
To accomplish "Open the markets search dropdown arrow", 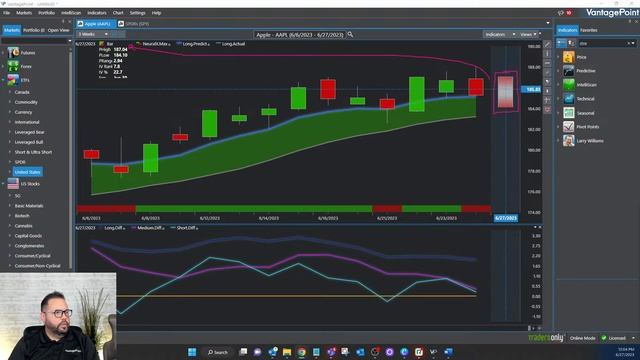I will (70, 41).
